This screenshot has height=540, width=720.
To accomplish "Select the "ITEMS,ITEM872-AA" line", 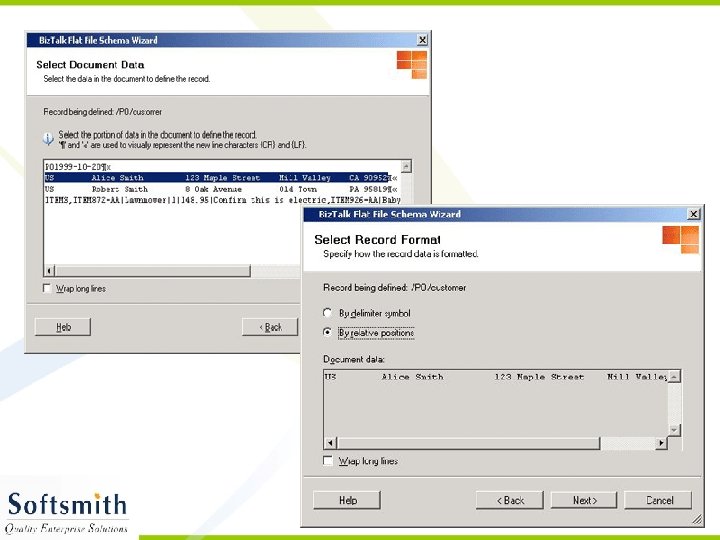I will 222,200.
